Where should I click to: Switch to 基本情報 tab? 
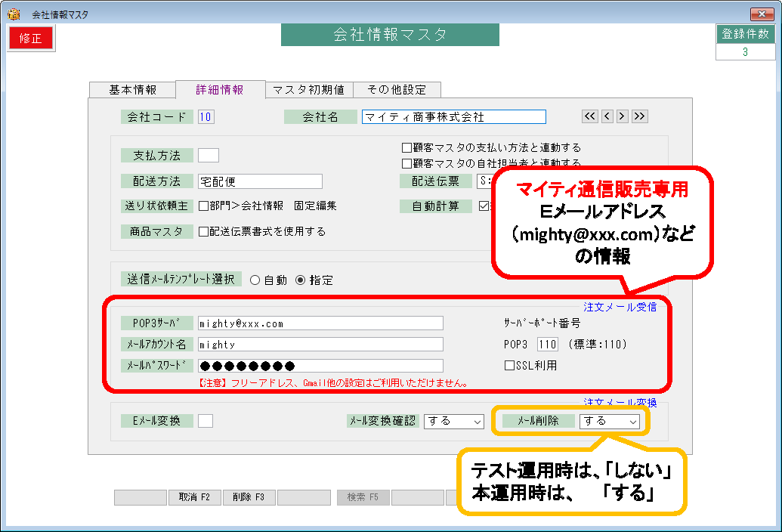point(132,90)
